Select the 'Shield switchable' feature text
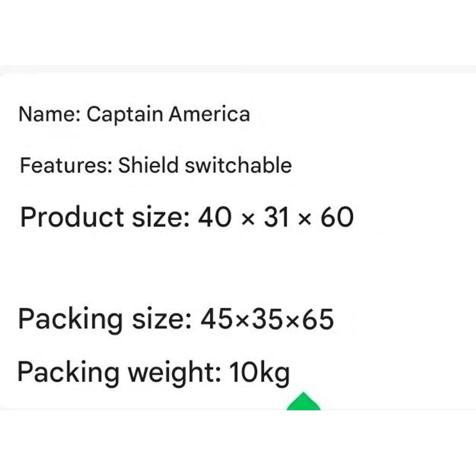Image resolution: width=476 pixels, height=476 pixels. tap(205, 166)
